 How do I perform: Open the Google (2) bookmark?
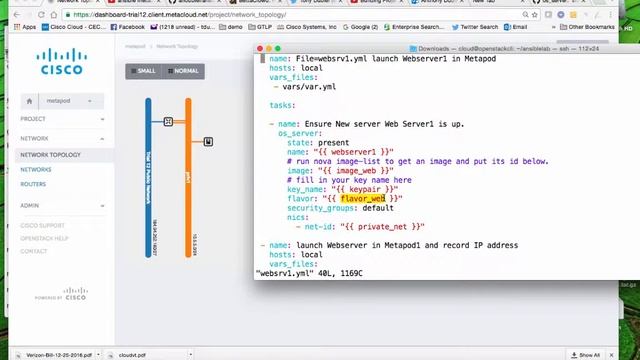[360, 27]
